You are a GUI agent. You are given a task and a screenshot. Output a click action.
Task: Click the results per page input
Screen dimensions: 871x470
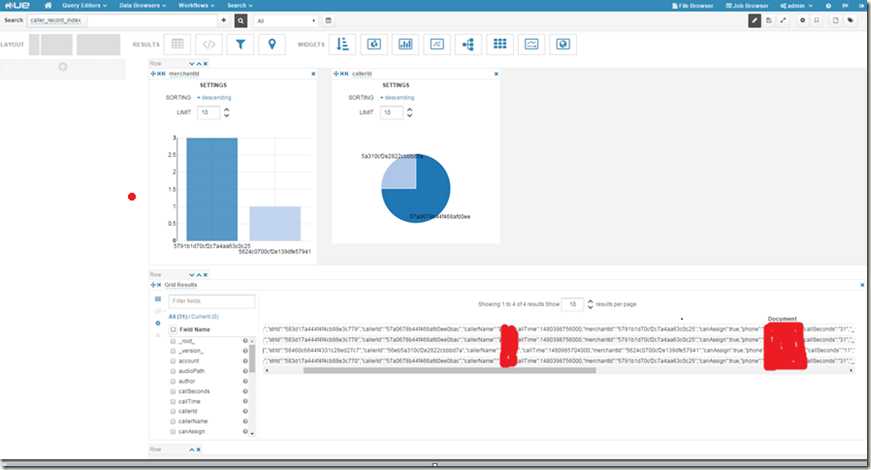pyautogui.click(x=573, y=304)
